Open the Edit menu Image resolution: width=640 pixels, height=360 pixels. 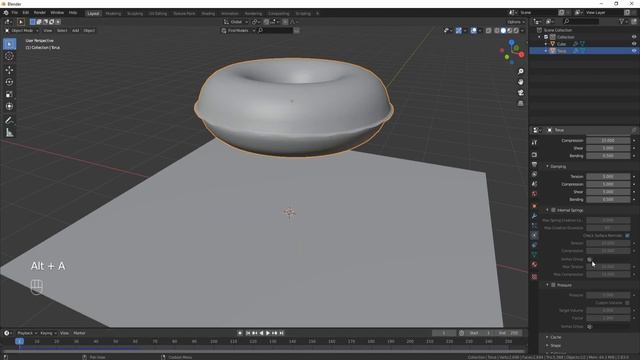tap(26, 13)
